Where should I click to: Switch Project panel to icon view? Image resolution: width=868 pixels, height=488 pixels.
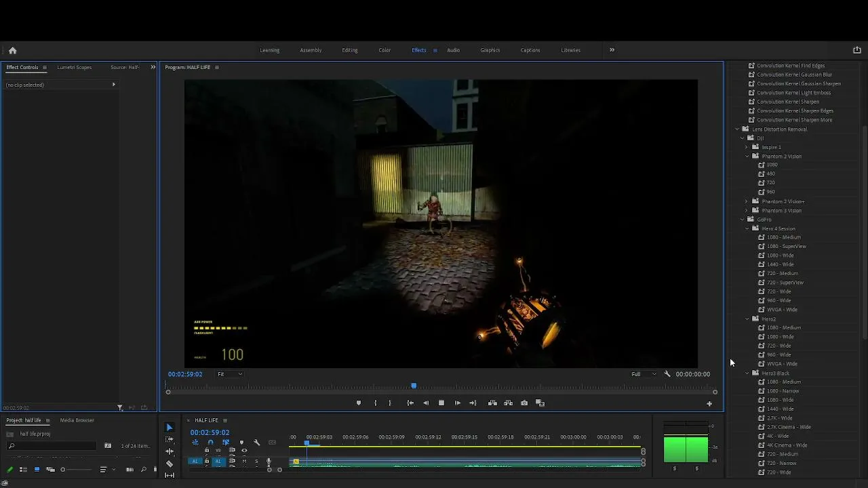point(37,470)
